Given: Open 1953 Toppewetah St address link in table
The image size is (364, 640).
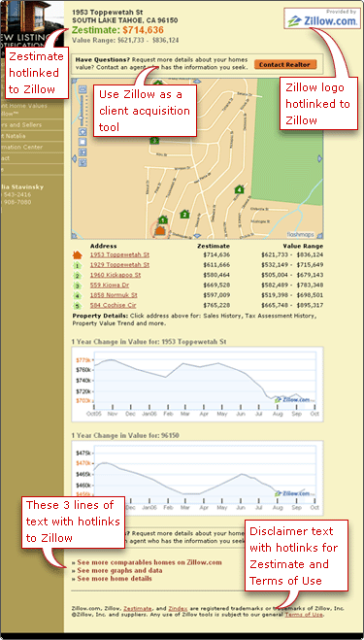Looking at the screenshot, I should (x=119, y=254).
